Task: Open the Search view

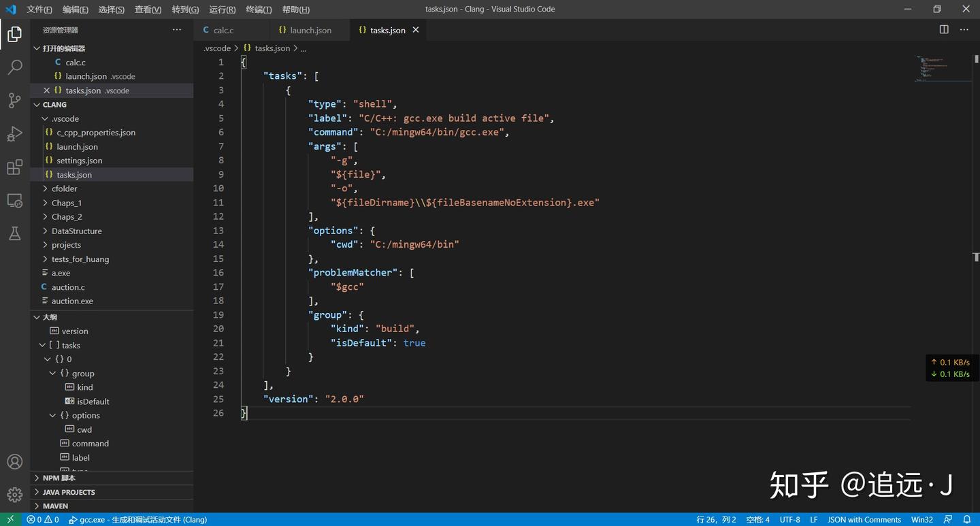Action: pos(14,67)
